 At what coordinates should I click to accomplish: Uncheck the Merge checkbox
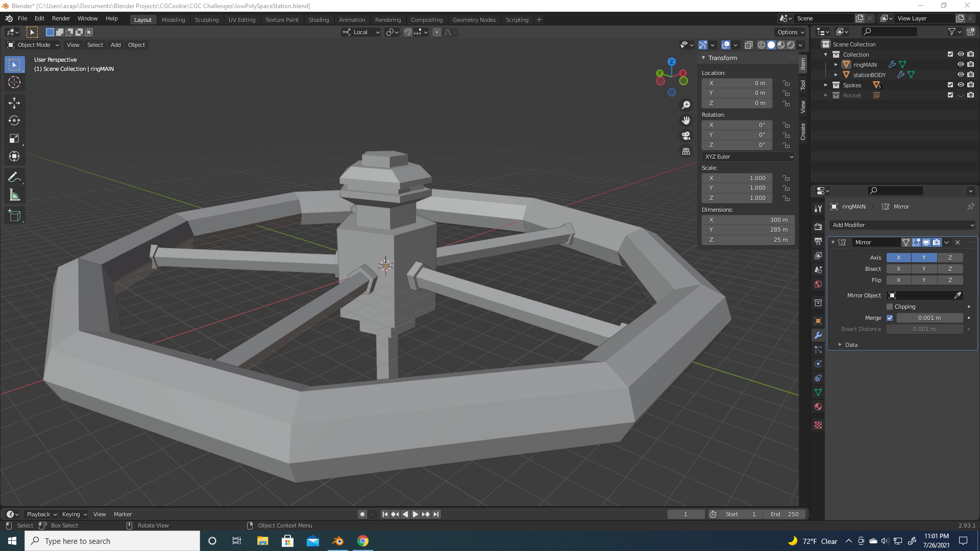890,318
